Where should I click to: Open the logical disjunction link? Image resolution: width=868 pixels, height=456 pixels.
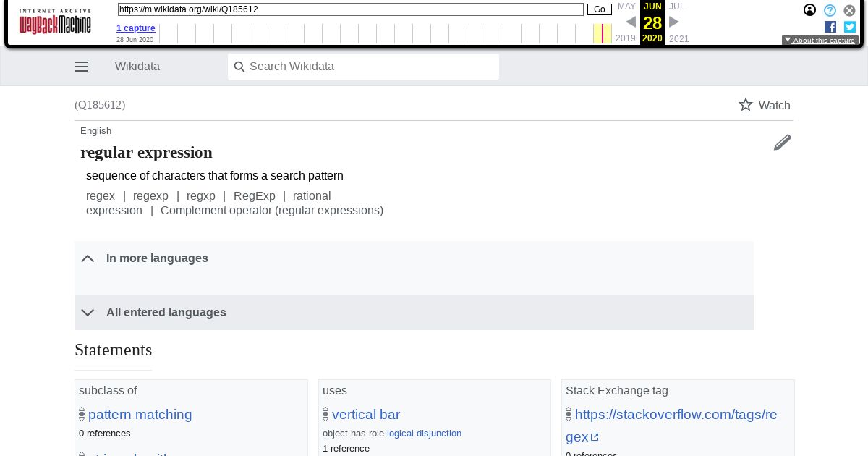pos(424,434)
